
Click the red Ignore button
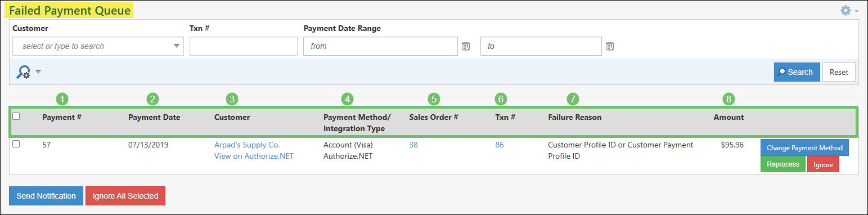pyautogui.click(x=823, y=164)
